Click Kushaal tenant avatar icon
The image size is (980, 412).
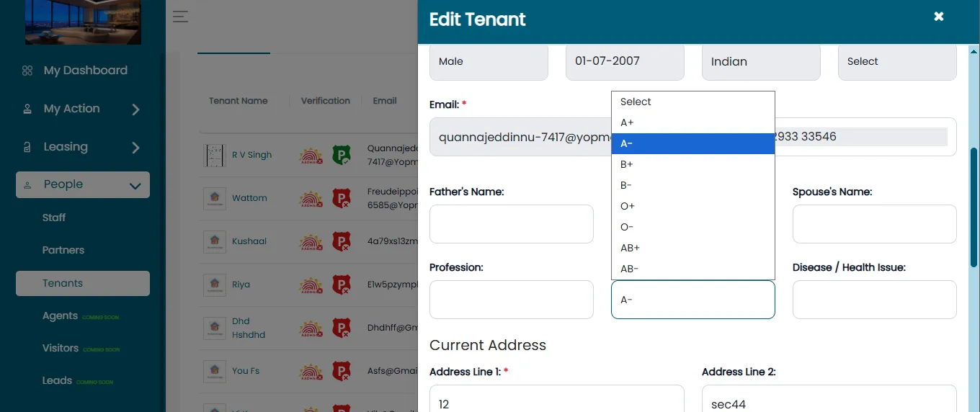coord(215,241)
